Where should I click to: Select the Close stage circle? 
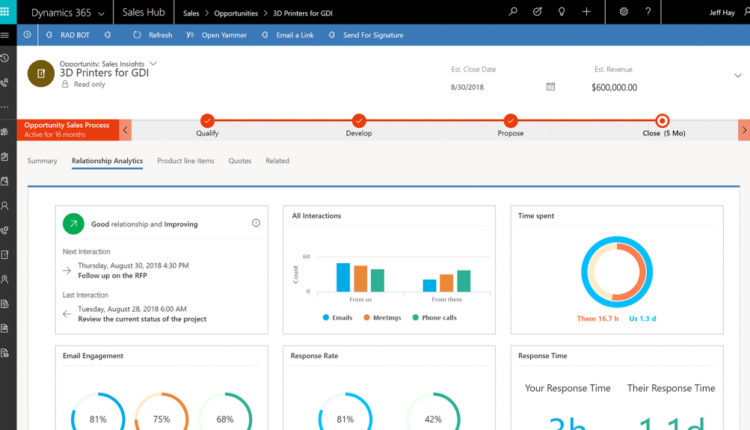[x=662, y=120]
